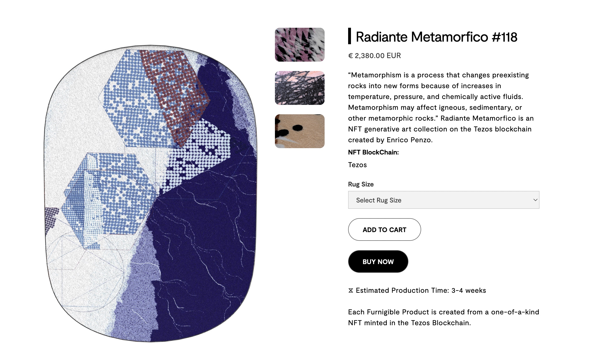Click the Metamorphism description paragraph
Screen dimensions: 604x364
click(441, 107)
